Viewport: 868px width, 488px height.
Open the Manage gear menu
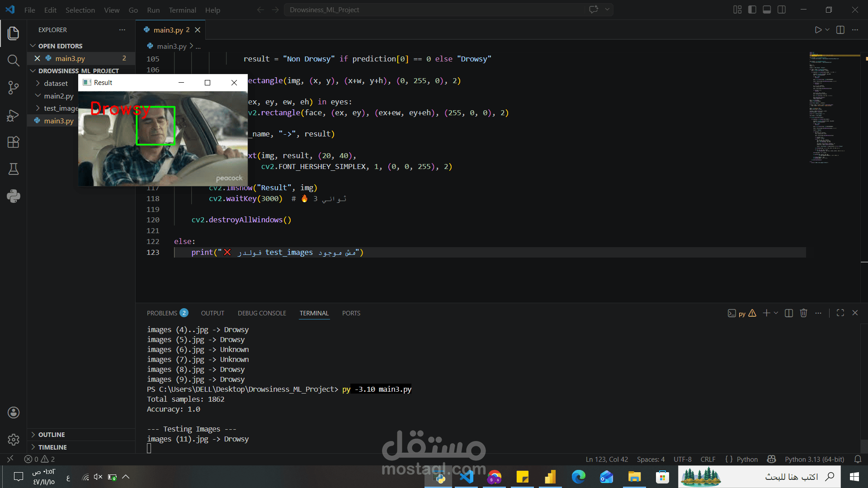tap(14, 439)
